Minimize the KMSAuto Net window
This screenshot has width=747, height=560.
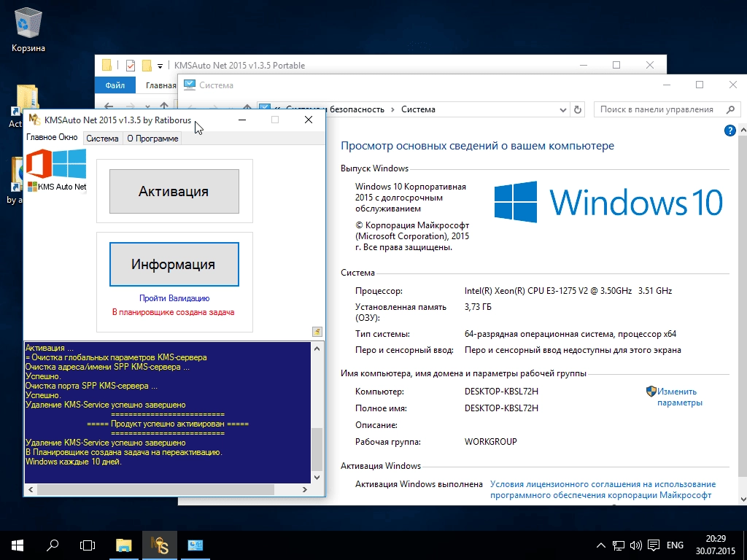pos(242,120)
